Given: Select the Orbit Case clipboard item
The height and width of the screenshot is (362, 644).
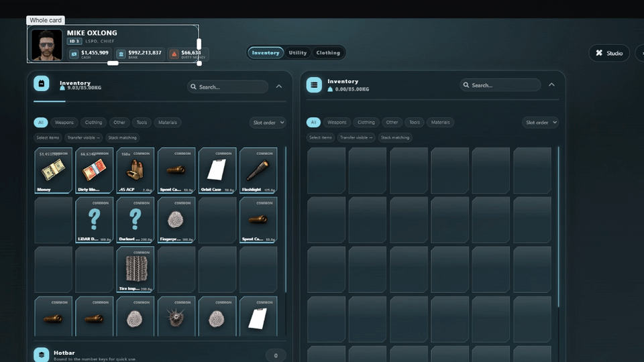Looking at the screenshot, I should click(217, 170).
